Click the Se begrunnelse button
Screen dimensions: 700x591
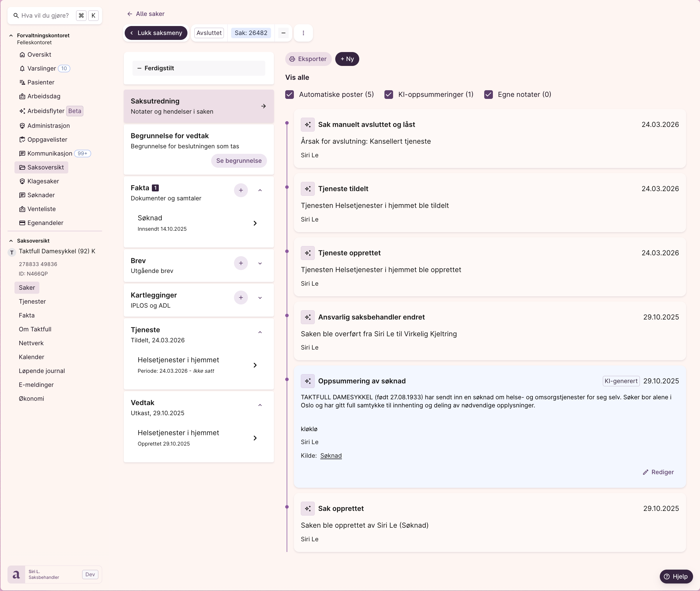pos(239,161)
